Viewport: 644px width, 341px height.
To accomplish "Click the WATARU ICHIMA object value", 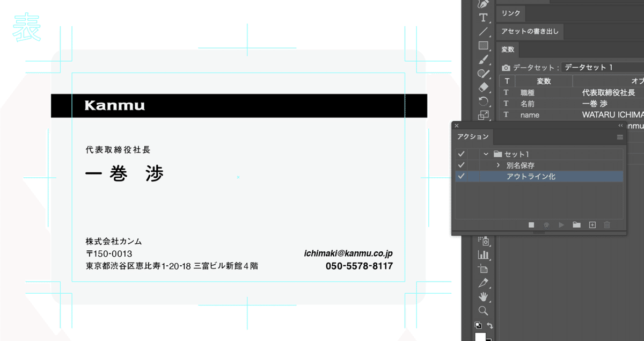I will tap(612, 115).
